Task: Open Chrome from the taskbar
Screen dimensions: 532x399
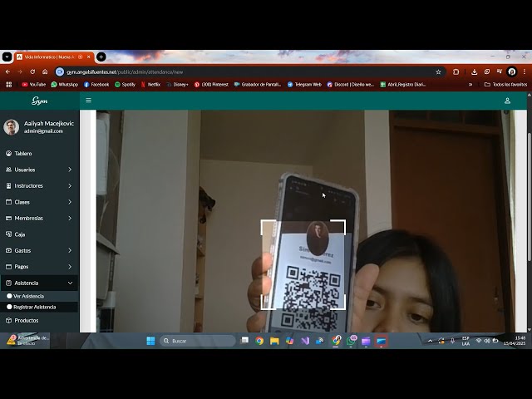Action: point(259,341)
